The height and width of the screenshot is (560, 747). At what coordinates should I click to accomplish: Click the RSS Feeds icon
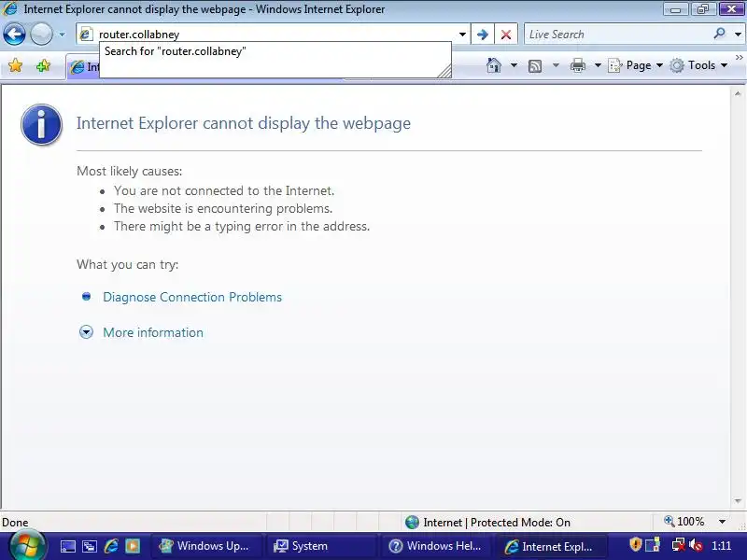[x=535, y=65]
